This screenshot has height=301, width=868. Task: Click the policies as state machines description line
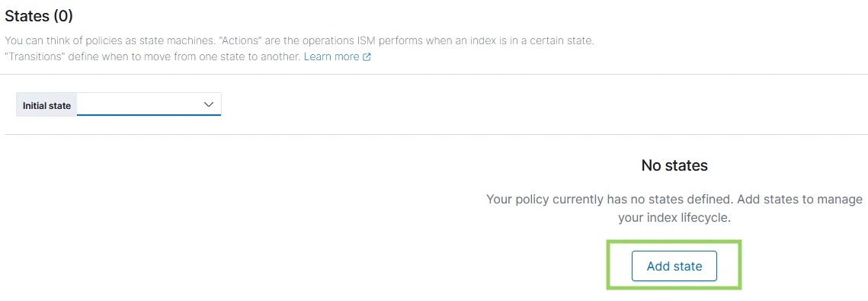tap(299, 41)
